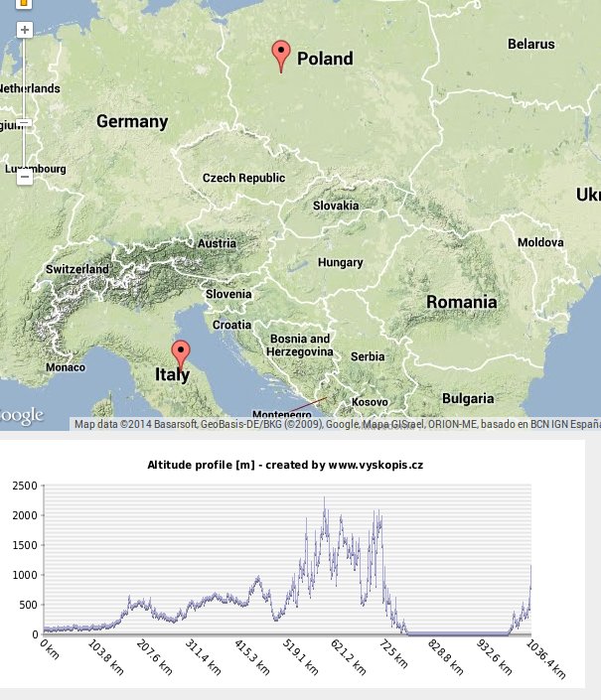Click the Romania label on the map

pos(461,302)
